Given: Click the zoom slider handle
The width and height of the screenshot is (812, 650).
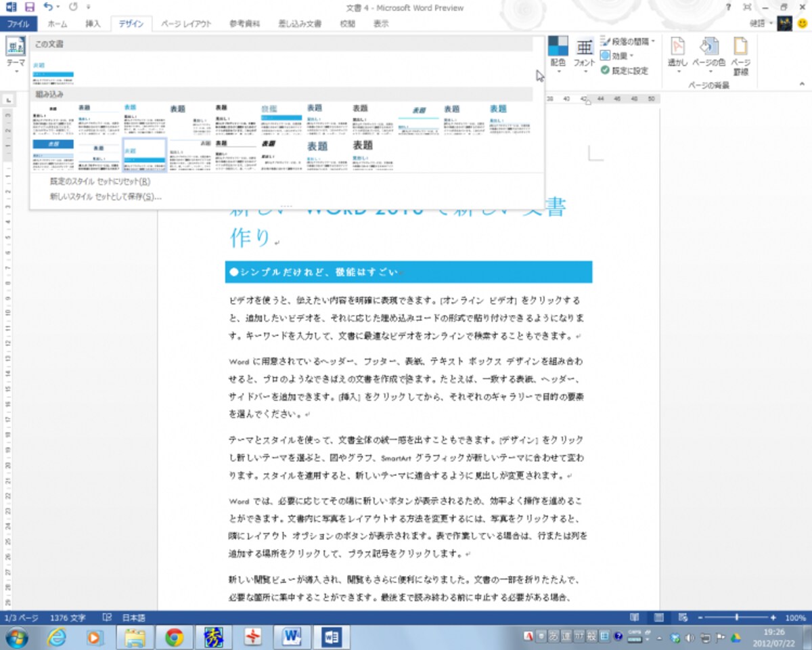Looking at the screenshot, I should pos(736,617).
